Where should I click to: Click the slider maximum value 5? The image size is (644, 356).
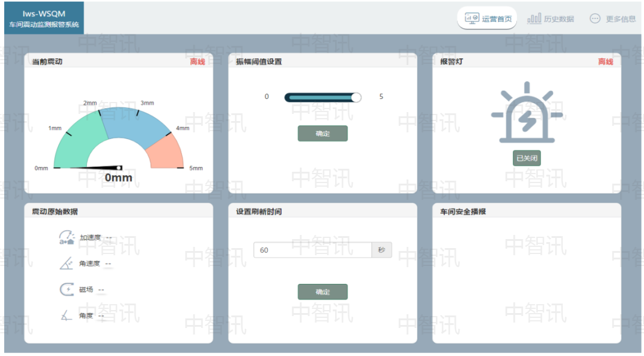[x=381, y=97]
